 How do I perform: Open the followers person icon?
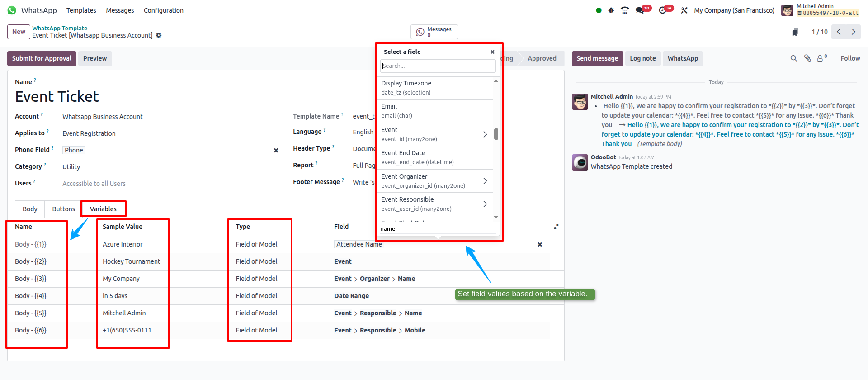coord(821,58)
